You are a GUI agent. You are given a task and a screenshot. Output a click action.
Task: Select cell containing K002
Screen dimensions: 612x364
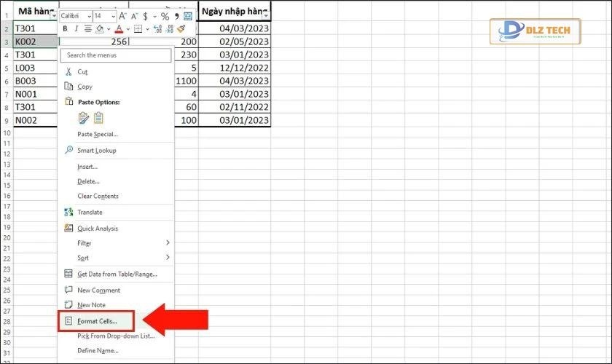point(36,41)
